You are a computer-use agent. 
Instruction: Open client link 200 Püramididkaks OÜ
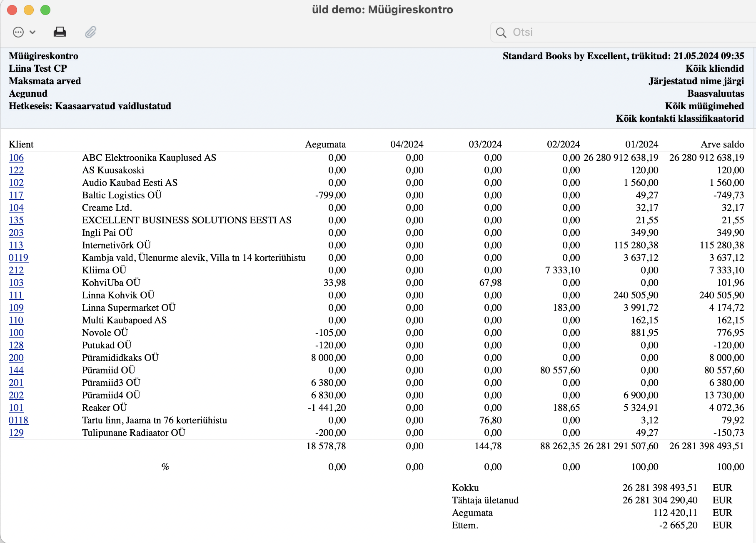coord(16,358)
